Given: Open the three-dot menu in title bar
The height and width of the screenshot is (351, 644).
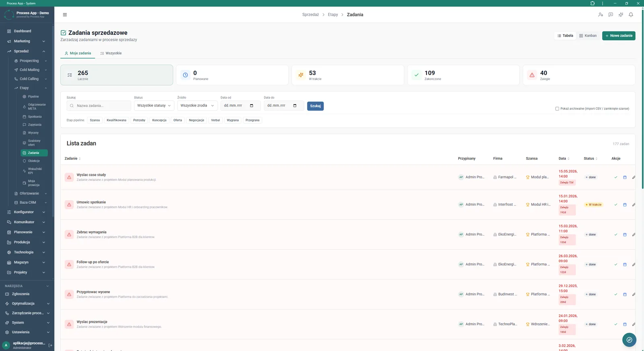Looking at the screenshot, I should coord(603,3).
